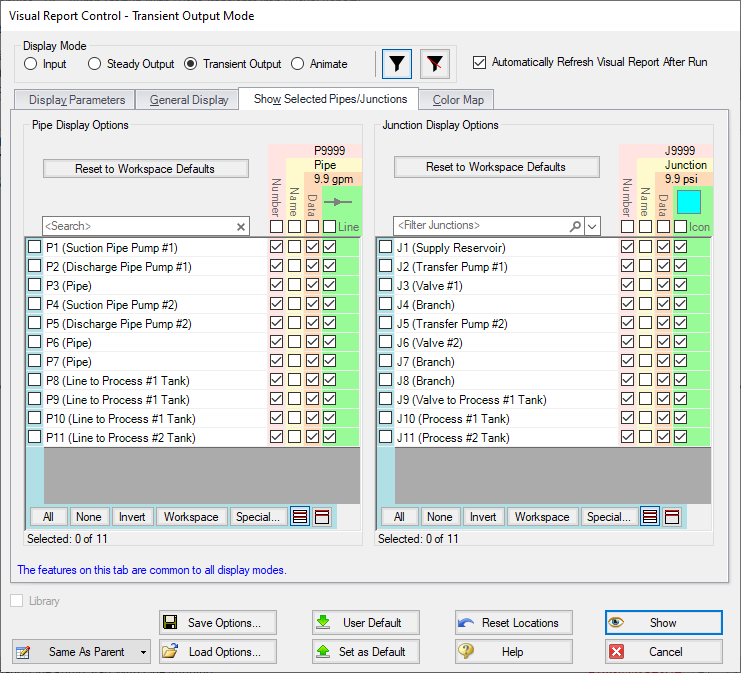This screenshot has height=673, width=741.
Task: Toggle Automatically Refresh Visual Report After Run
Action: tap(479, 62)
